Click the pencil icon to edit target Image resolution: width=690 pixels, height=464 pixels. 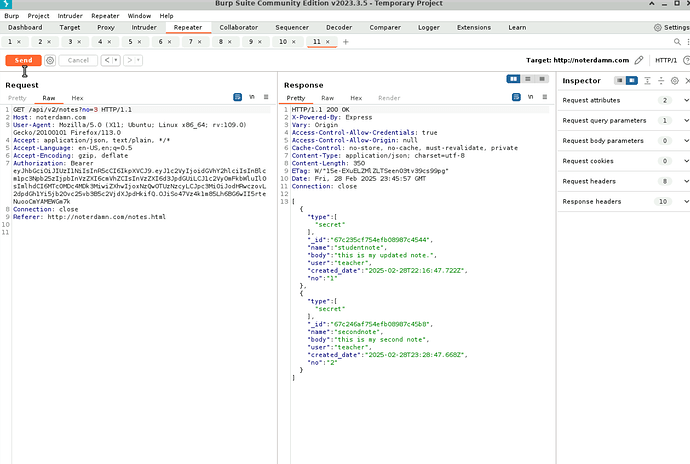638,61
